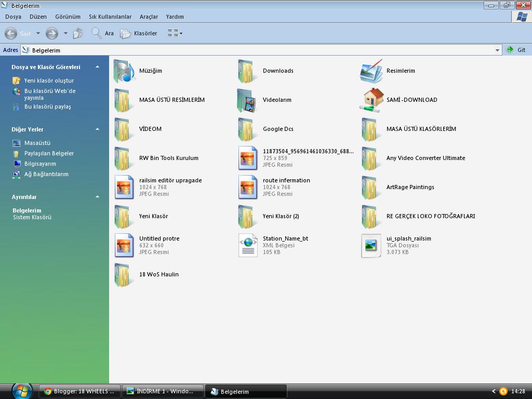Select the Resimlerim folder icon
The width and height of the screenshot is (532, 399).
click(371, 71)
